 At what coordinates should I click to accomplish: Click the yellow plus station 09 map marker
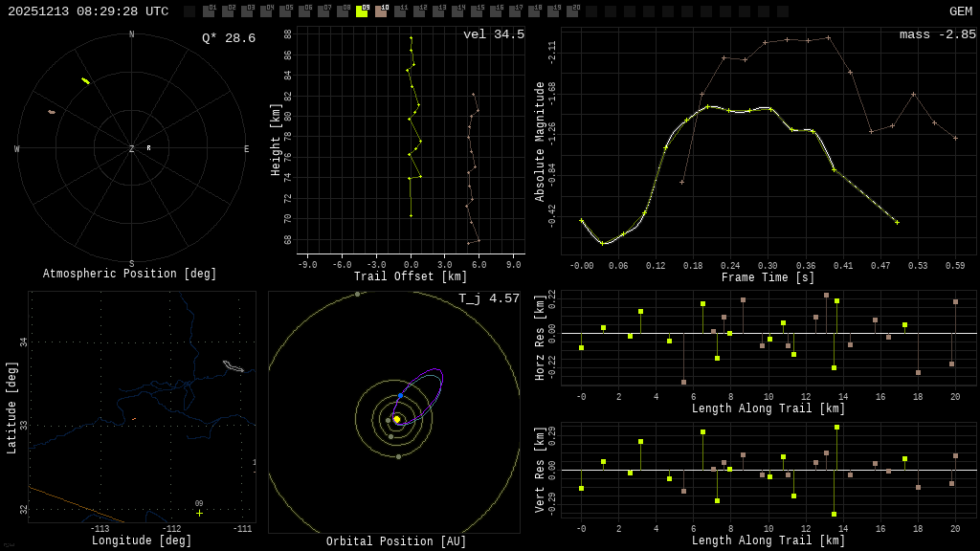tap(199, 513)
